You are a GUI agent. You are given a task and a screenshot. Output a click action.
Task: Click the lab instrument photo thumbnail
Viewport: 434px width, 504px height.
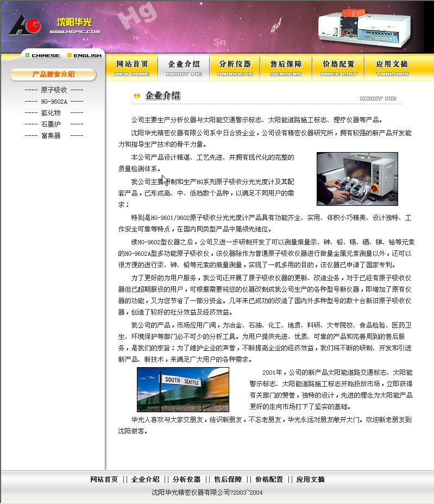tap(357, 179)
